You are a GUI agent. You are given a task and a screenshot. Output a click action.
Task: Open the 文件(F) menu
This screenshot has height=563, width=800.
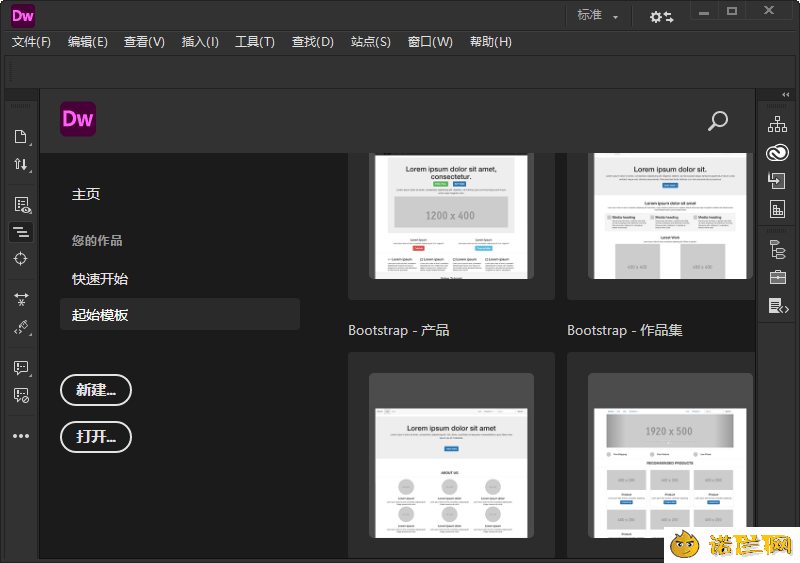[x=31, y=42]
